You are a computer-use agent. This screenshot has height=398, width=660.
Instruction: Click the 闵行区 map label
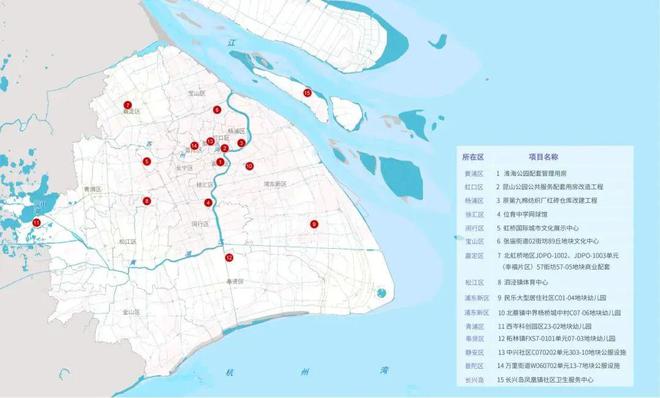tap(200, 224)
